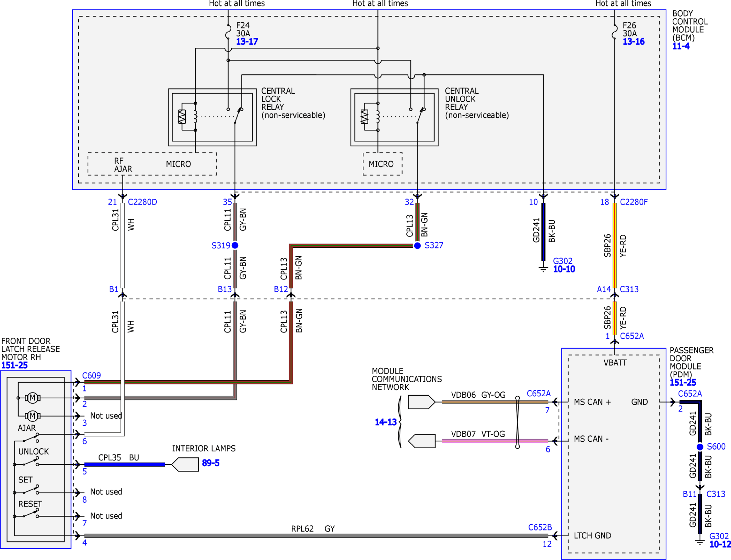Open Passenger Door Module link 151-25

tap(683, 382)
